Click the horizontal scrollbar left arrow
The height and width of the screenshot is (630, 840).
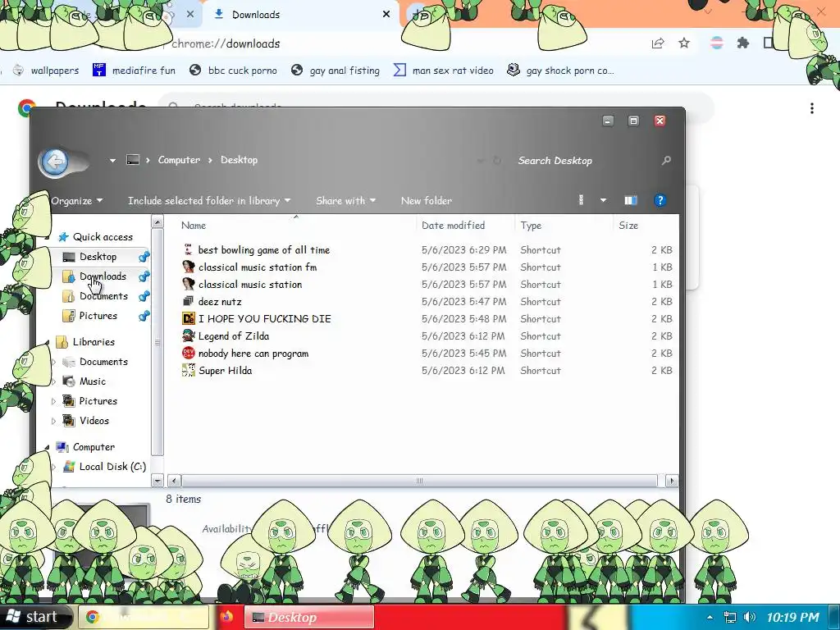click(175, 481)
